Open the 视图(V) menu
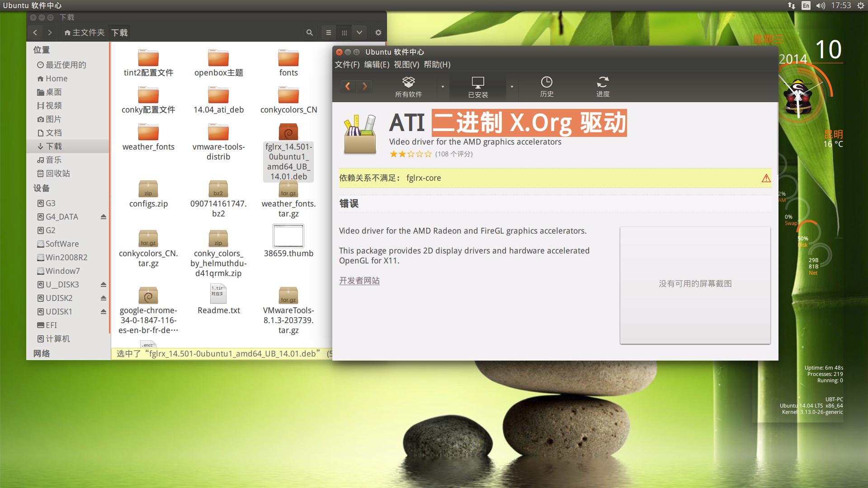868x488 pixels. click(x=406, y=65)
